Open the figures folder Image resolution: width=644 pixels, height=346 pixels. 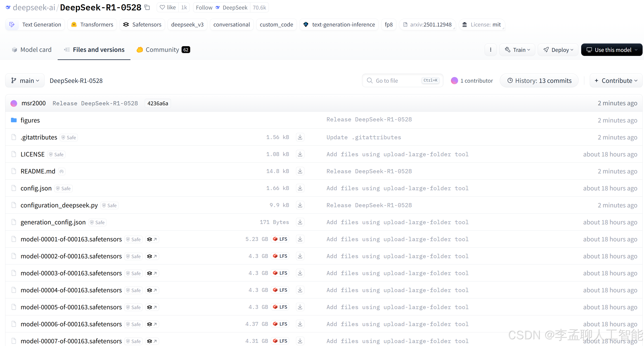[x=30, y=120]
